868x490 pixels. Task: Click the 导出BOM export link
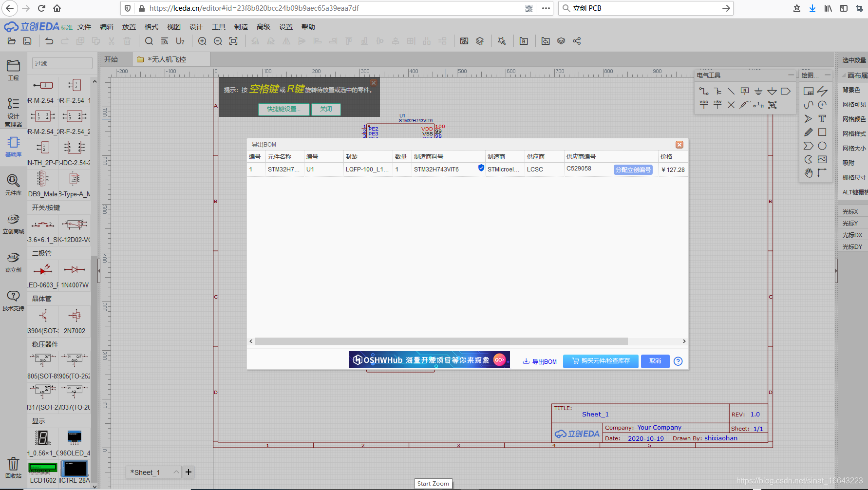[540, 361]
